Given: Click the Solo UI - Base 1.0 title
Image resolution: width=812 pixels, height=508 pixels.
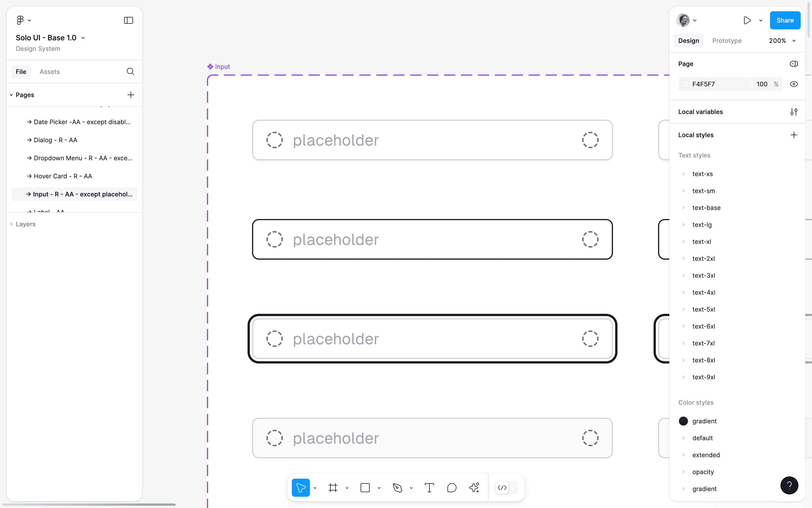Looking at the screenshot, I should click(46, 38).
